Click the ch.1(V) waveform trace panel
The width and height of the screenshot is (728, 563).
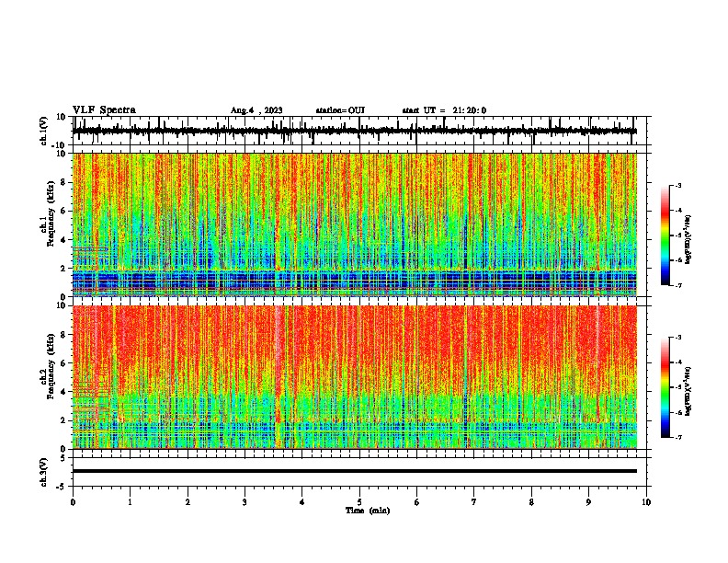pyautogui.click(x=361, y=131)
